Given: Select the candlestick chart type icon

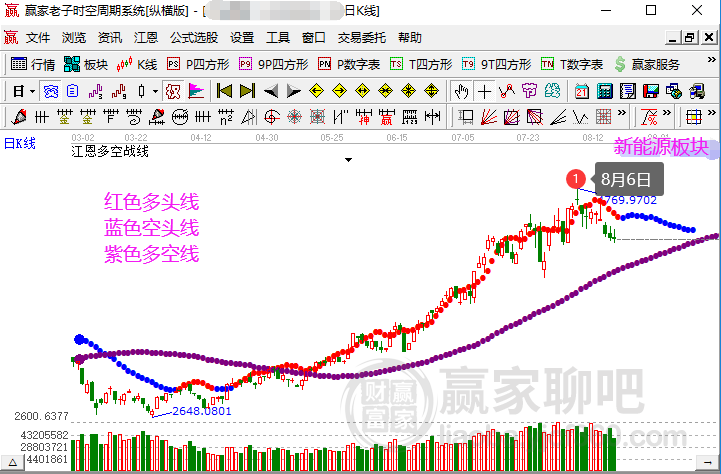Looking at the screenshot, I should tap(142, 91).
